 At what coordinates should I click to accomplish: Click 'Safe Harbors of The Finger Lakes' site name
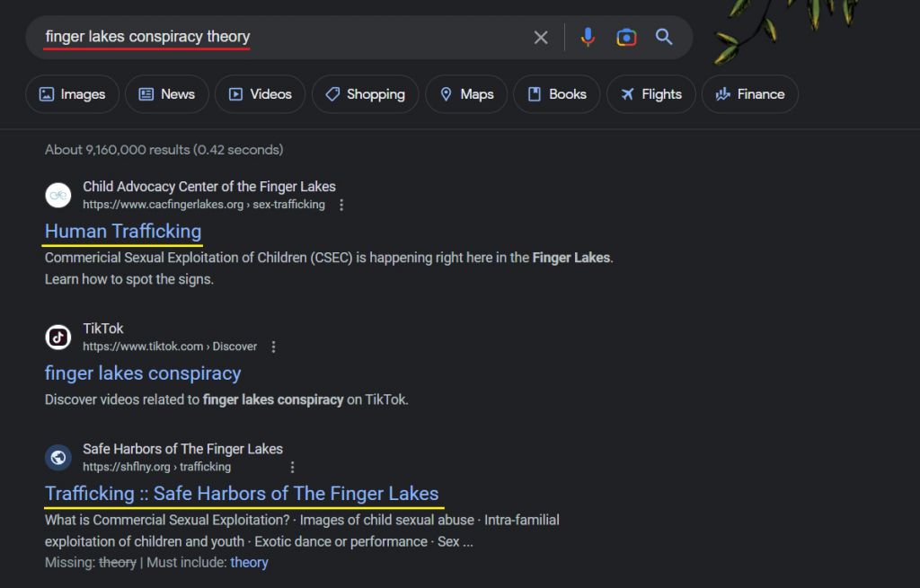pyautogui.click(x=182, y=449)
